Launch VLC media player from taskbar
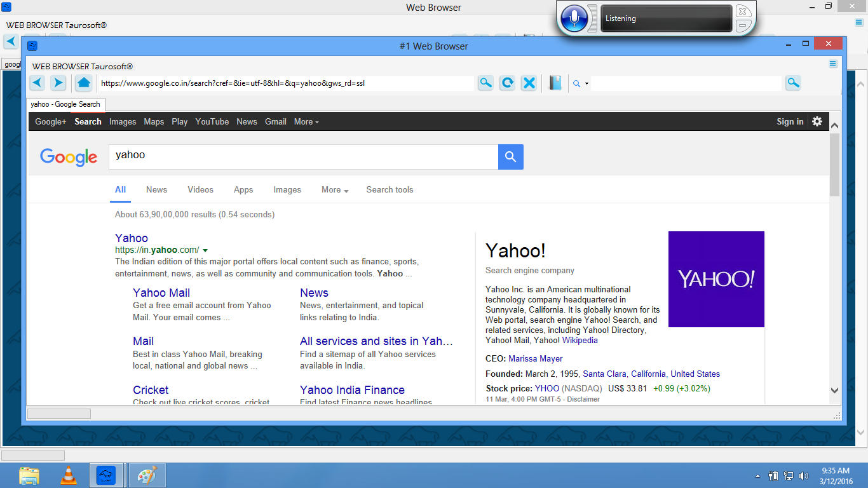The height and width of the screenshot is (488, 868). tap(69, 475)
